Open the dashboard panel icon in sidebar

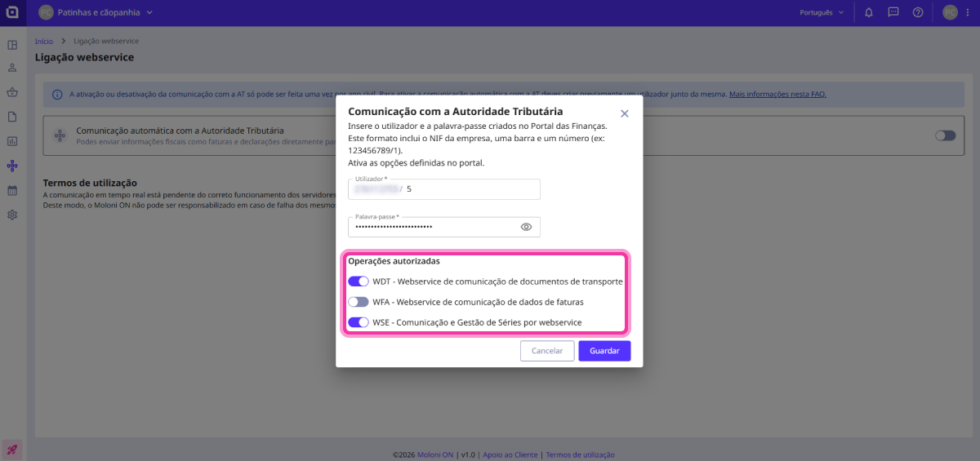tap(12, 45)
